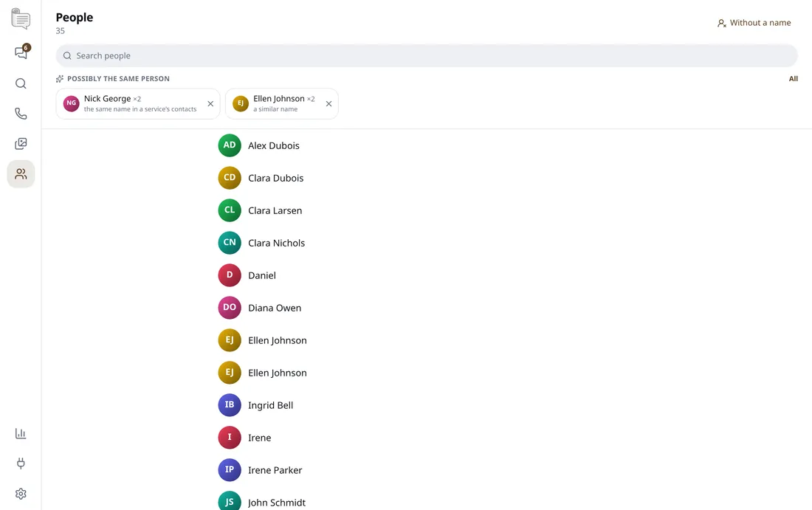Open the Clara Dubois contact
The width and height of the screenshot is (812, 510).
point(275,178)
